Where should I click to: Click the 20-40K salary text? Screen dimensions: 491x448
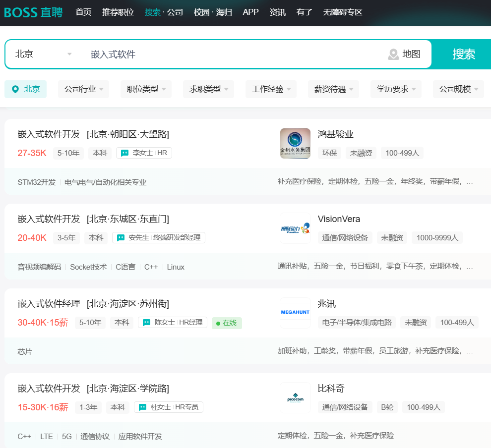(x=32, y=238)
